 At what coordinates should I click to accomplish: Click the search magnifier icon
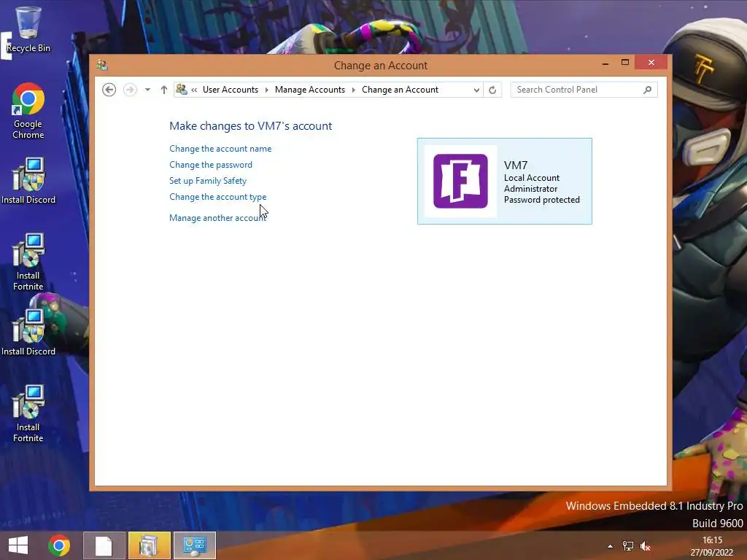click(x=648, y=90)
